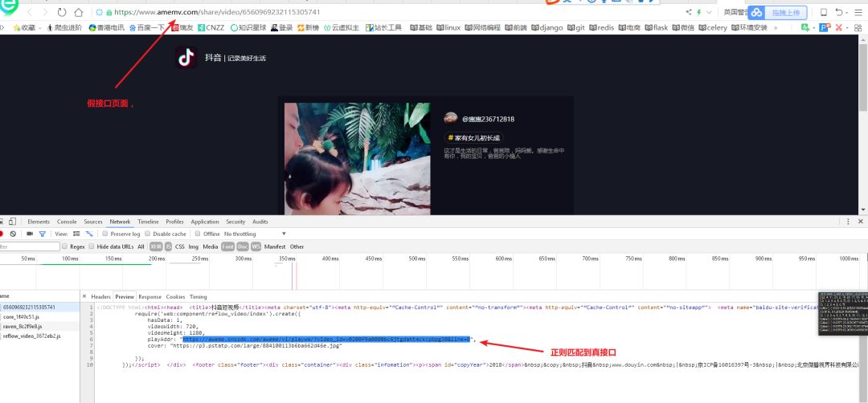Switch to the Sources tab

click(x=93, y=222)
